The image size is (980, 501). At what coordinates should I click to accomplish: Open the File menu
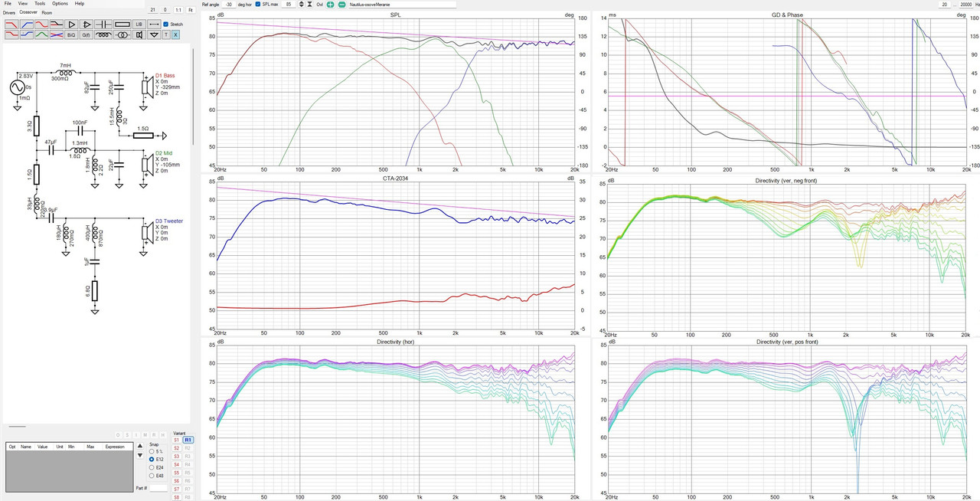click(8, 4)
